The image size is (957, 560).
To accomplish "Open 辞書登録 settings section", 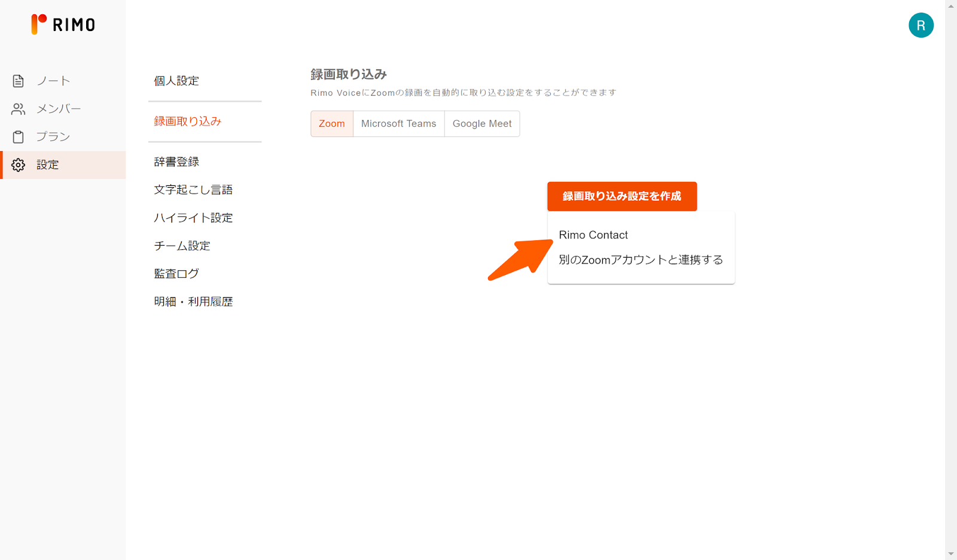I will point(176,162).
